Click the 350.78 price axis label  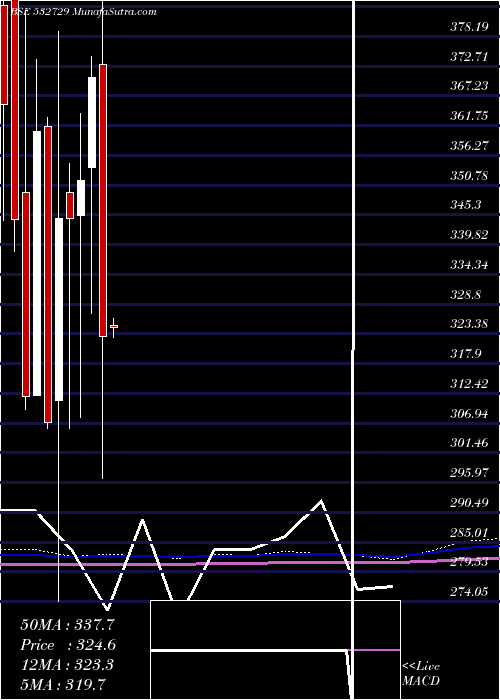[x=469, y=175]
